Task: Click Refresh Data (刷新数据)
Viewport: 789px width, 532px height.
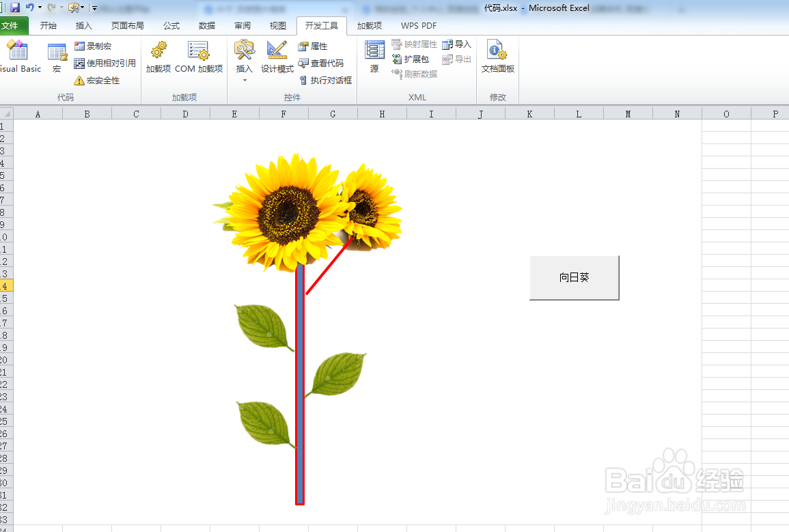Action: [x=415, y=74]
